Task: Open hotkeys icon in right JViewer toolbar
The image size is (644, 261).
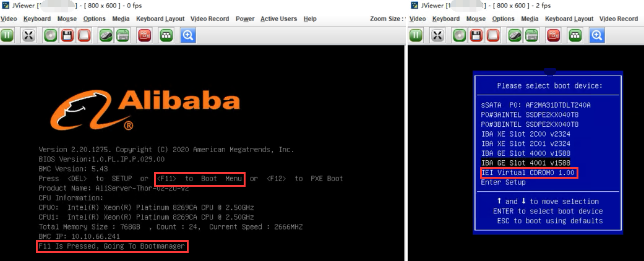Action: click(x=575, y=36)
